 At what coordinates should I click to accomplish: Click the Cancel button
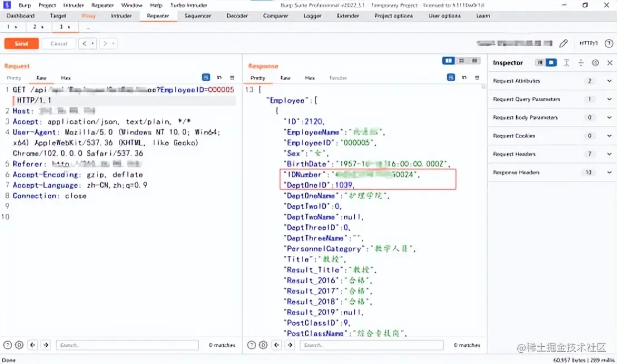pos(58,43)
